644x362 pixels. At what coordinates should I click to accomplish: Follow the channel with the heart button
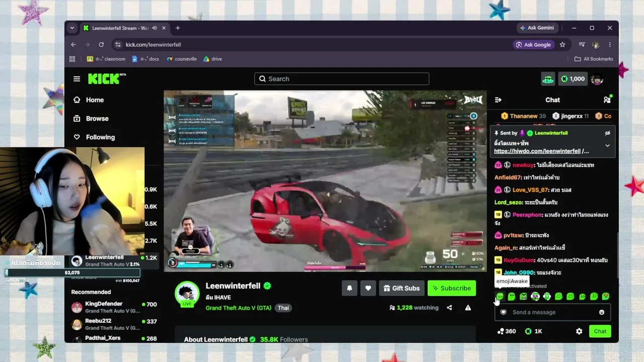[368, 288]
